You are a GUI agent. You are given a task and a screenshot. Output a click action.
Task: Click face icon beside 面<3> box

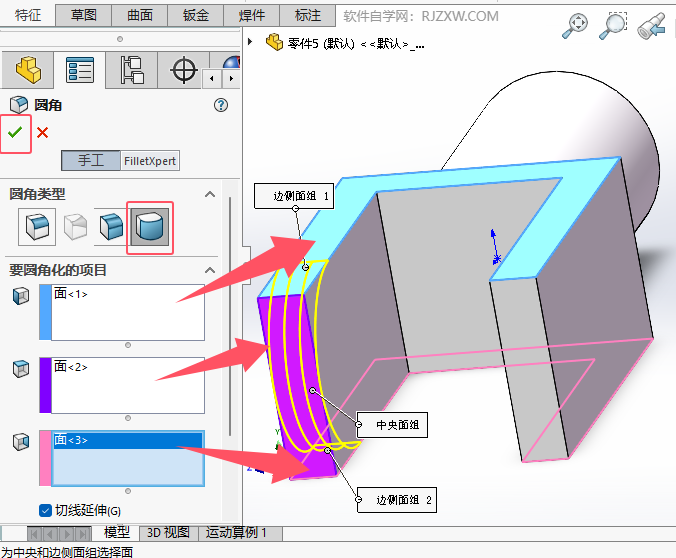click(x=21, y=442)
